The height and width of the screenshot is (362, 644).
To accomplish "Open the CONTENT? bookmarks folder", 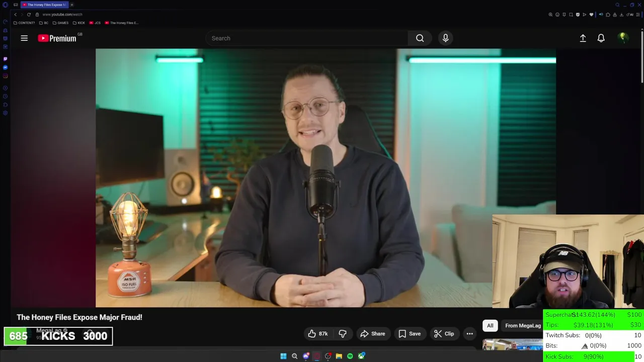I will pos(24,23).
